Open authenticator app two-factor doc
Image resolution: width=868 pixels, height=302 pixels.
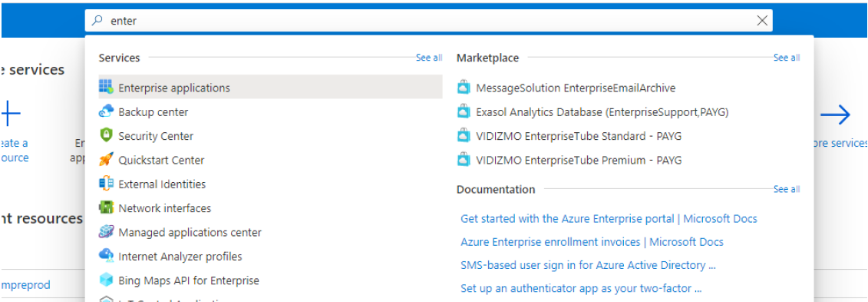pyautogui.click(x=581, y=289)
